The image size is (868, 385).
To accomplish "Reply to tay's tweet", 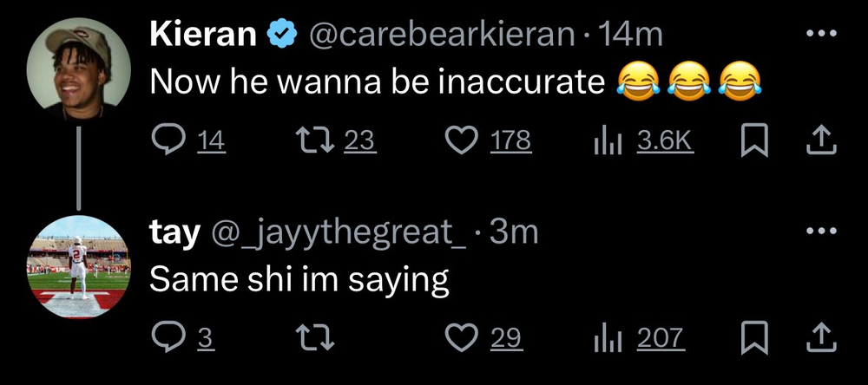I will click(x=166, y=337).
